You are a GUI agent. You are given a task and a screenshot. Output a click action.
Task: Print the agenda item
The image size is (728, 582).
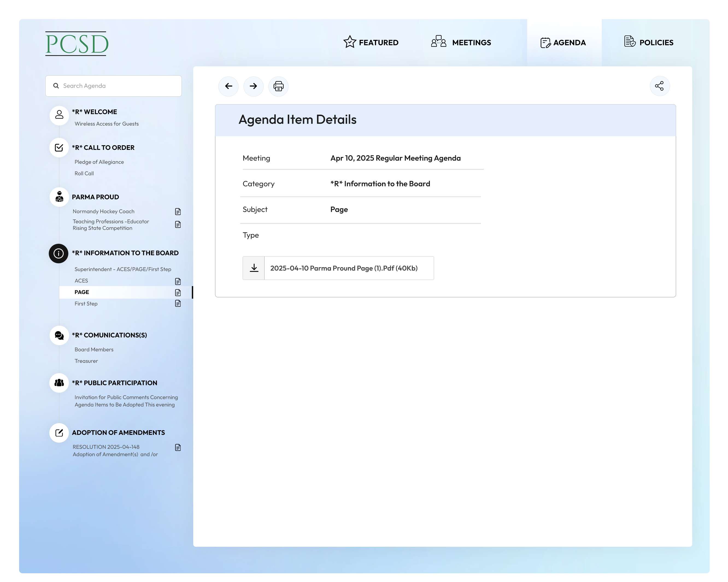click(278, 86)
